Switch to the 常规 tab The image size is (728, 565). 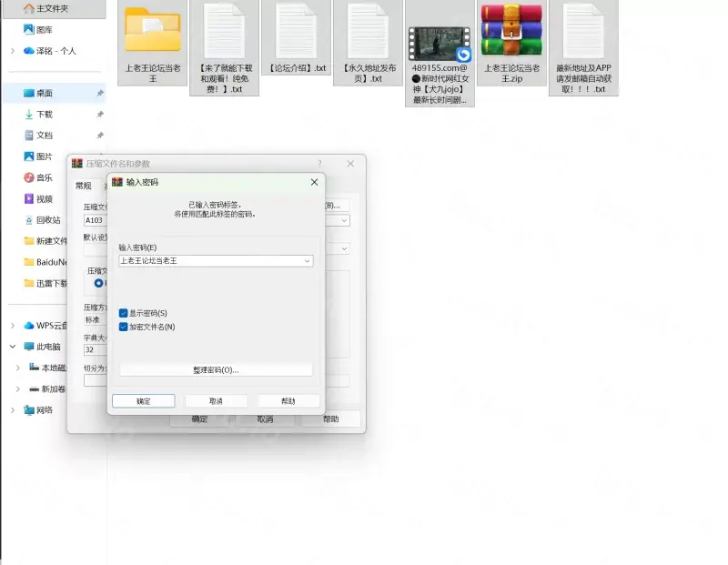click(x=84, y=186)
